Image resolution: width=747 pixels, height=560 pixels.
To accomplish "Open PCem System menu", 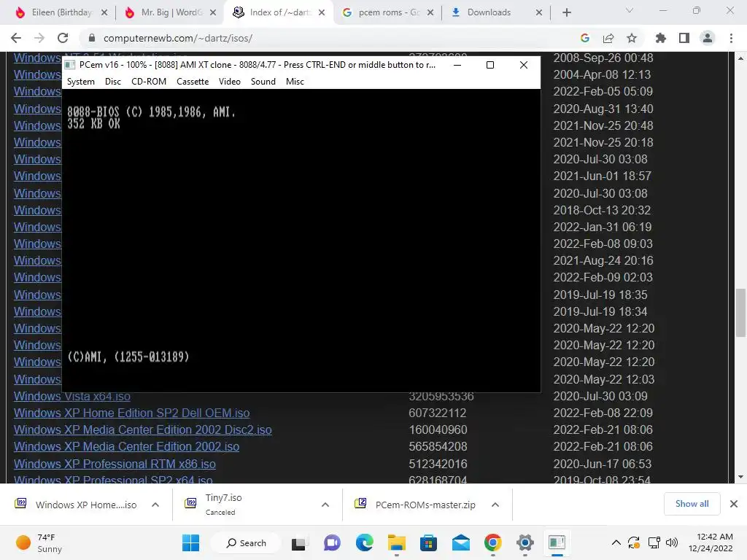I will click(x=80, y=82).
